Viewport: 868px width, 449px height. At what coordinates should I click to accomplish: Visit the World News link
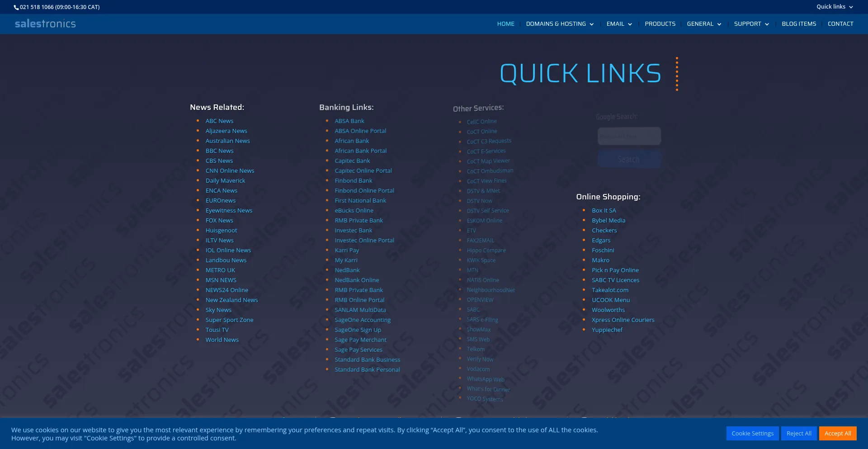[222, 340]
